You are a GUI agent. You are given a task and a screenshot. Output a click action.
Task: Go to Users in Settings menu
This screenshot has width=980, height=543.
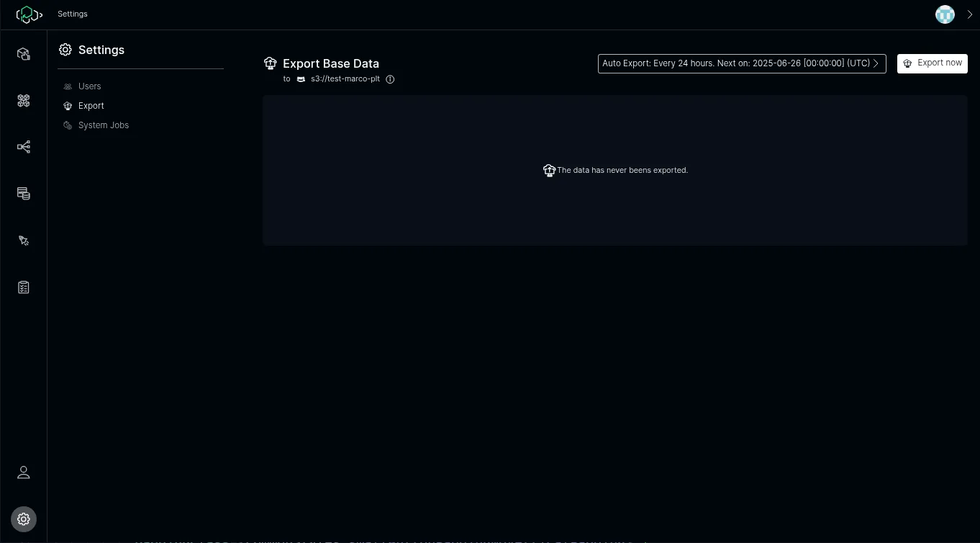coord(90,86)
